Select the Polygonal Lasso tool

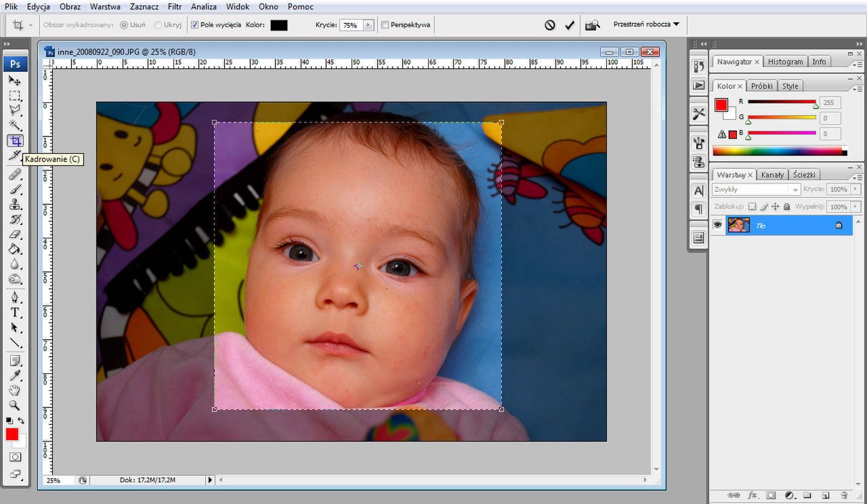coord(15,110)
